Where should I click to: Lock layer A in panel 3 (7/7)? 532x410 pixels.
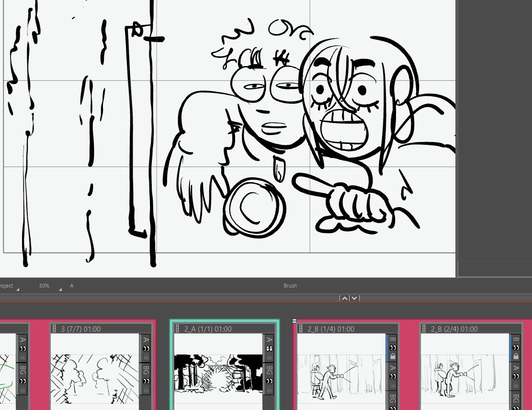(x=146, y=357)
